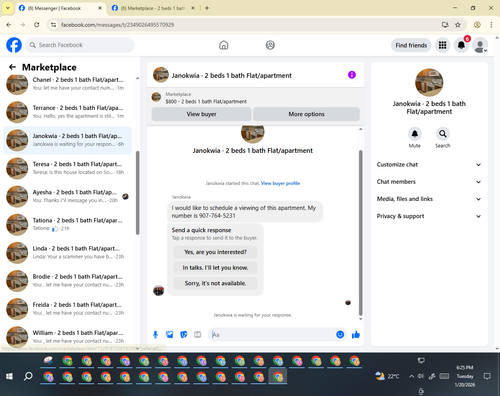This screenshot has height=396, width=500.
Task: Click install/cast screen icon in address bar
Action: click(x=445, y=25)
